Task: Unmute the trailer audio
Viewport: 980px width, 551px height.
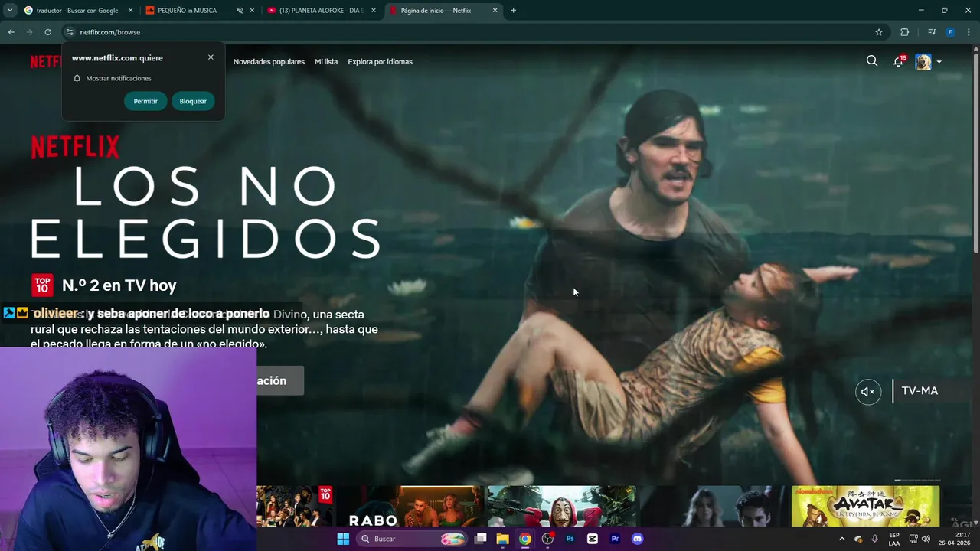Action: coord(868,391)
